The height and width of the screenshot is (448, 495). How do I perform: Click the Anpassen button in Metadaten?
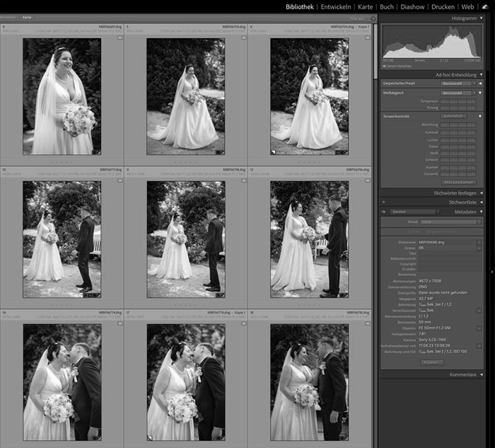click(x=433, y=362)
